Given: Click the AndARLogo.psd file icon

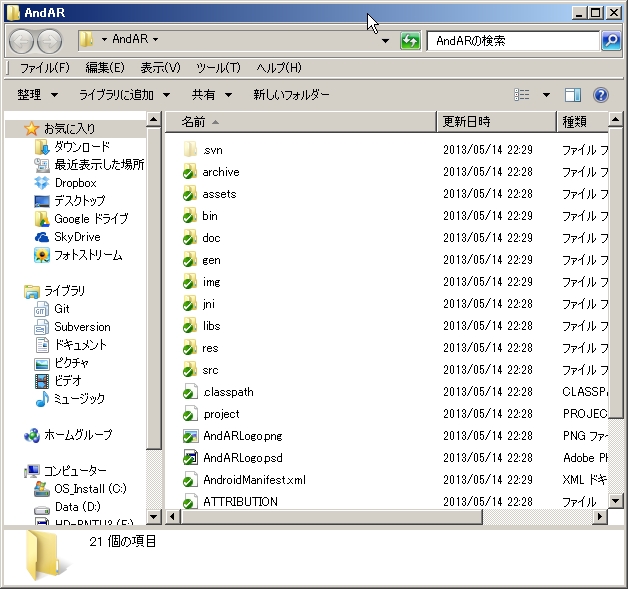Looking at the screenshot, I should point(190,458).
